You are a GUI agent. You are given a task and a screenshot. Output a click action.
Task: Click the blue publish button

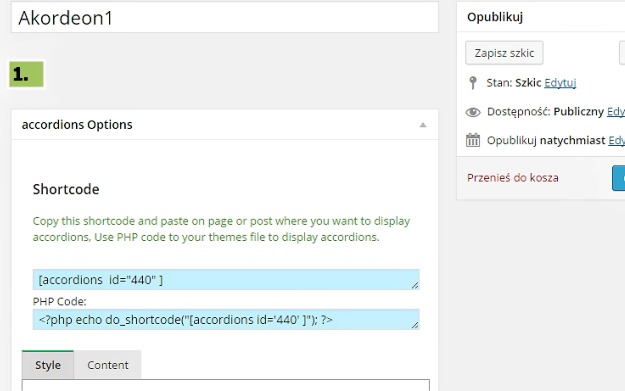619,178
